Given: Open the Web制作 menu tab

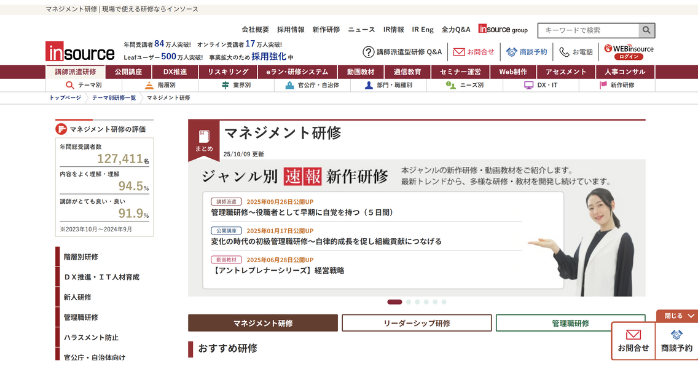Looking at the screenshot, I should [513, 72].
